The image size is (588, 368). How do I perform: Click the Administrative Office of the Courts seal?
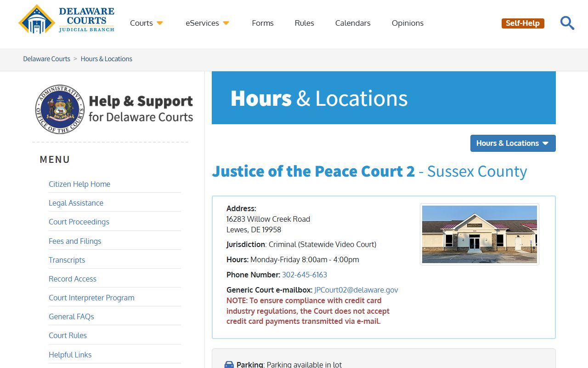tap(60, 109)
